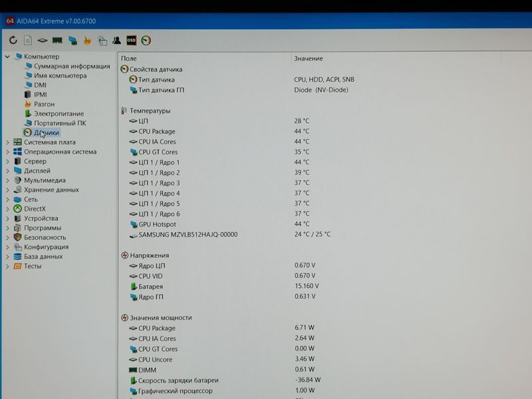Image resolution: width=532 pixels, height=399 pixels.
Task: Click the configuration tools toolbar icon
Action: point(102,41)
